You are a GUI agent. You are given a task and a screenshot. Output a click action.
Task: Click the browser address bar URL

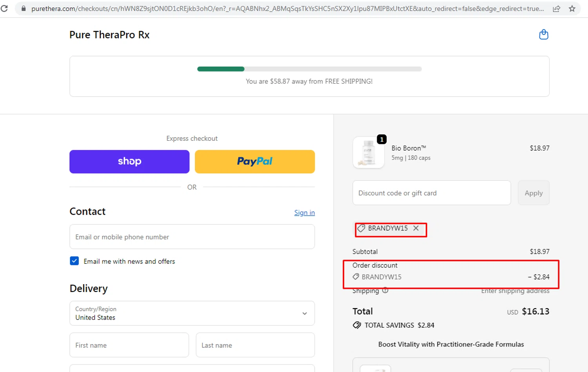[x=287, y=9]
